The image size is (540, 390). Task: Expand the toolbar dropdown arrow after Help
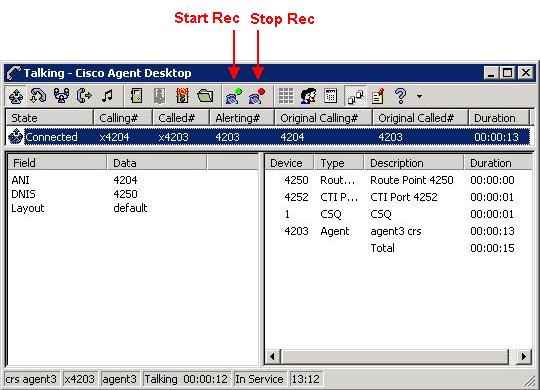(x=419, y=96)
